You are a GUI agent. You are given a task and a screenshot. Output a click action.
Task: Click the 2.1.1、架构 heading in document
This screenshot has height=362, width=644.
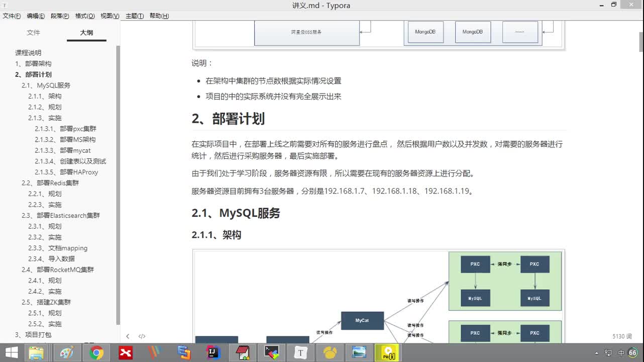[217, 235]
